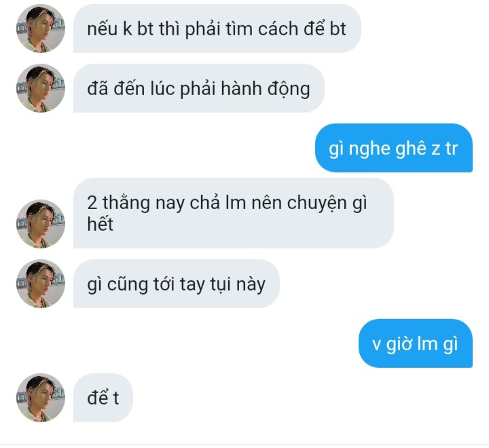Open sender avatar beside 'nếu k bt' message
Viewport: 489px width, 448px height.
41,29
